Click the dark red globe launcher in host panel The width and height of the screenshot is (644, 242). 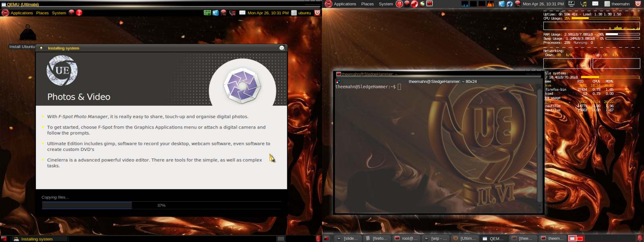(407, 4)
